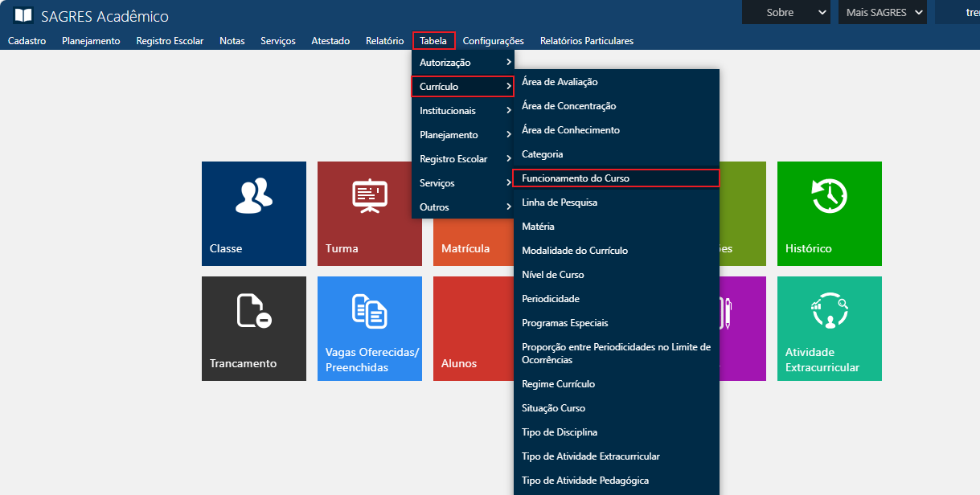Screen dimensions: 980x495
Task: Open the Turma tile with presentation board icon
Action: tap(369, 213)
